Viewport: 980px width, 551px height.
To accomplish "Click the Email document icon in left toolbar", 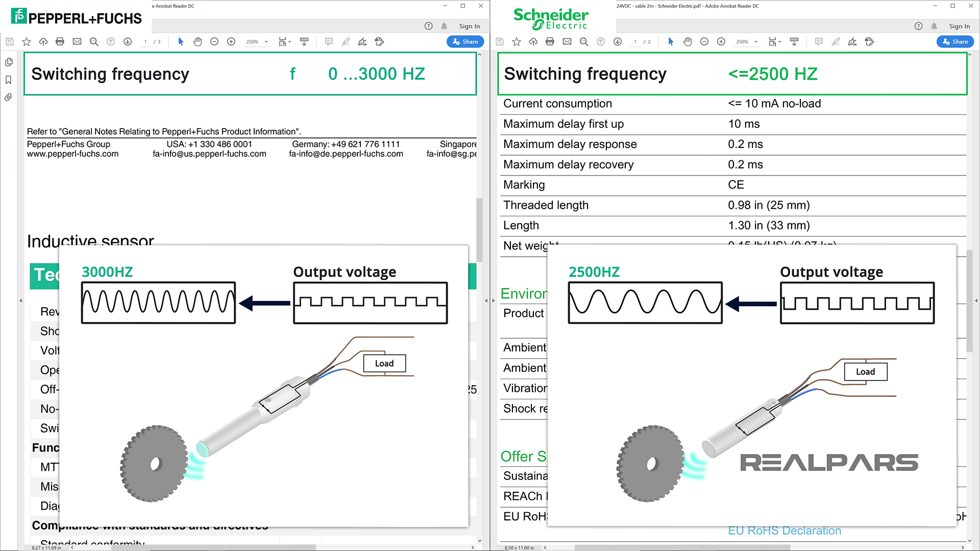I will (x=77, y=41).
